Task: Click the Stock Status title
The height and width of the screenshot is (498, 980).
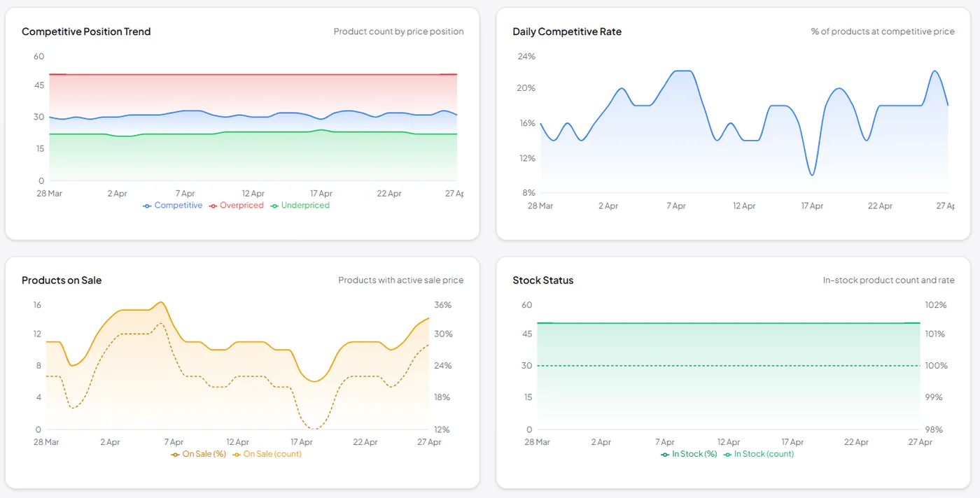Action: [x=543, y=280]
